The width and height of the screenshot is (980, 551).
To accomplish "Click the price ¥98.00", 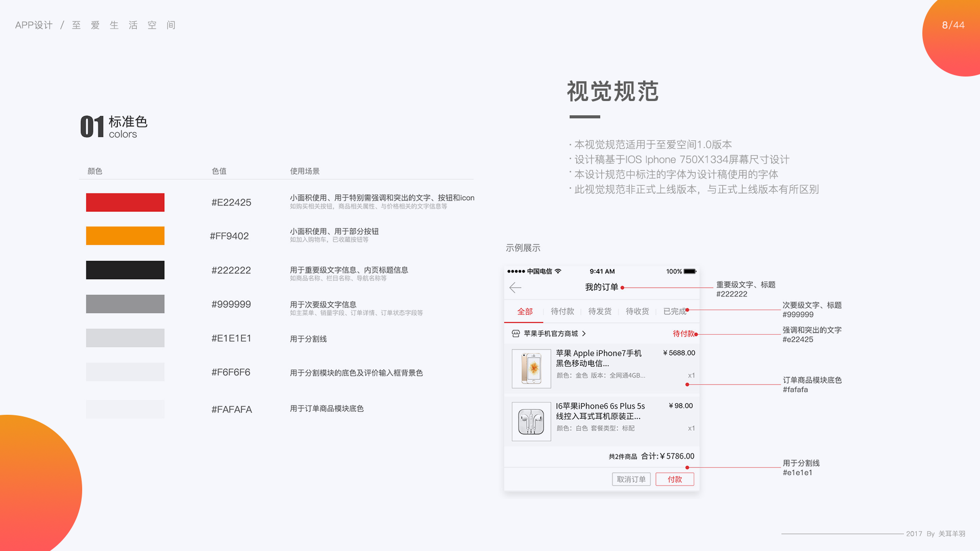I will [680, 406].
